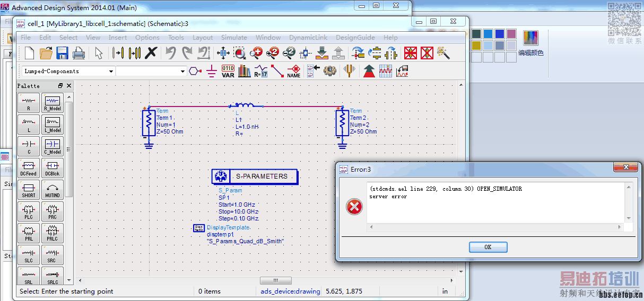Push into hierarchy with the down arrow icon
644x301 pixels.
(x=322, y=52)
